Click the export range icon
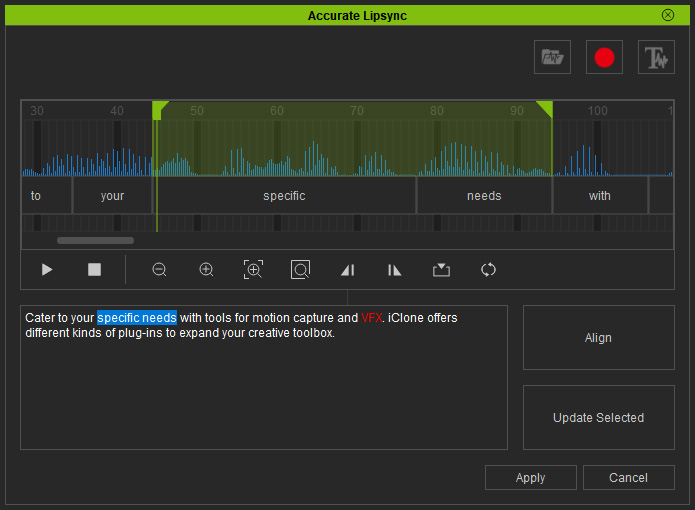Image resolution: width=695 pixels, height=510 pixels. 441,269
